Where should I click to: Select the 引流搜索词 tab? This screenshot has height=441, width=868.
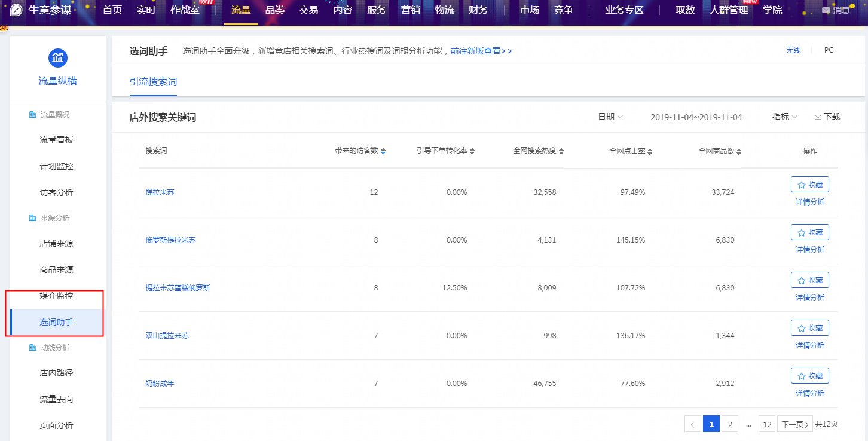[153, 82]
